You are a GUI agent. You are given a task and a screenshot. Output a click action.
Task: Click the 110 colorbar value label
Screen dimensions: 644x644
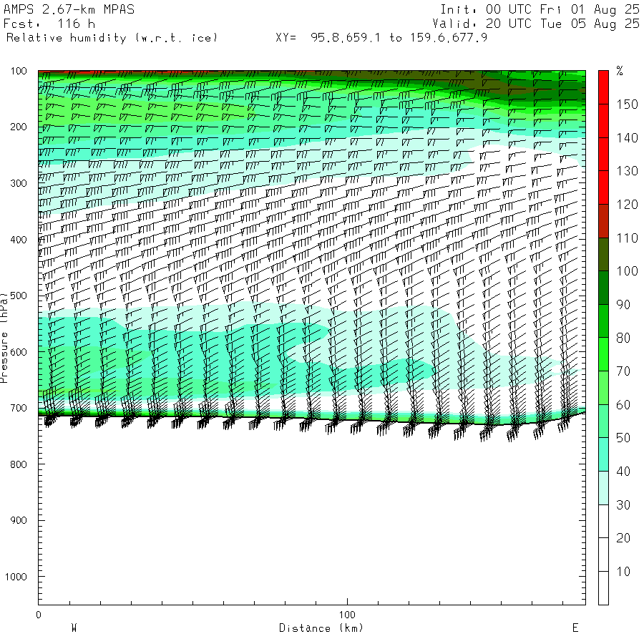pos(627,238)
